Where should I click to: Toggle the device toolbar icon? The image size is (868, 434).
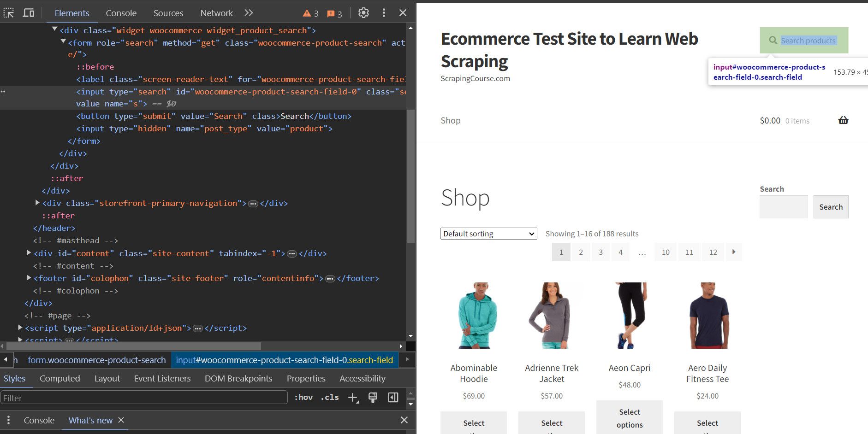(29, 13)
